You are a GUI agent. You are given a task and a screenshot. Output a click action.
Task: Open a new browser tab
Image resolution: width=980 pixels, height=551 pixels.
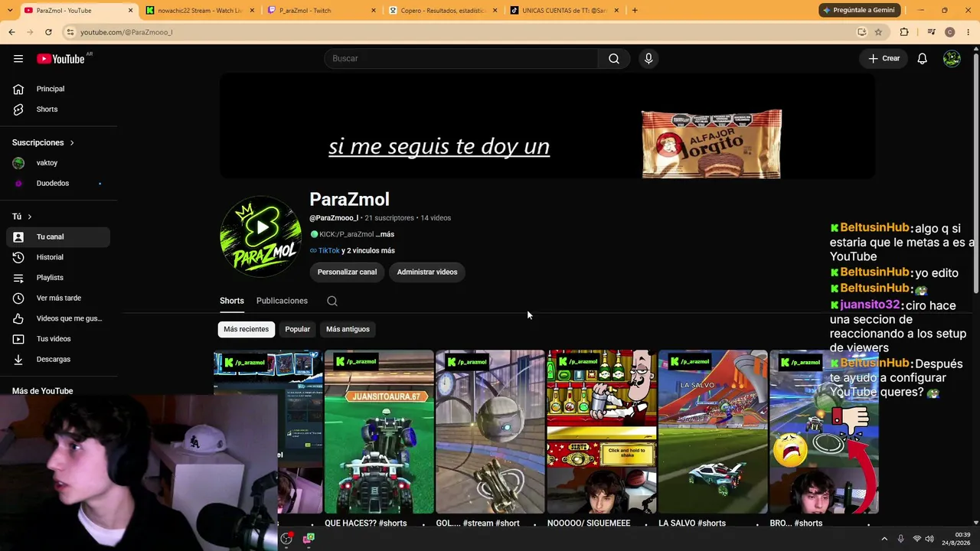click(x=635, y=11)
